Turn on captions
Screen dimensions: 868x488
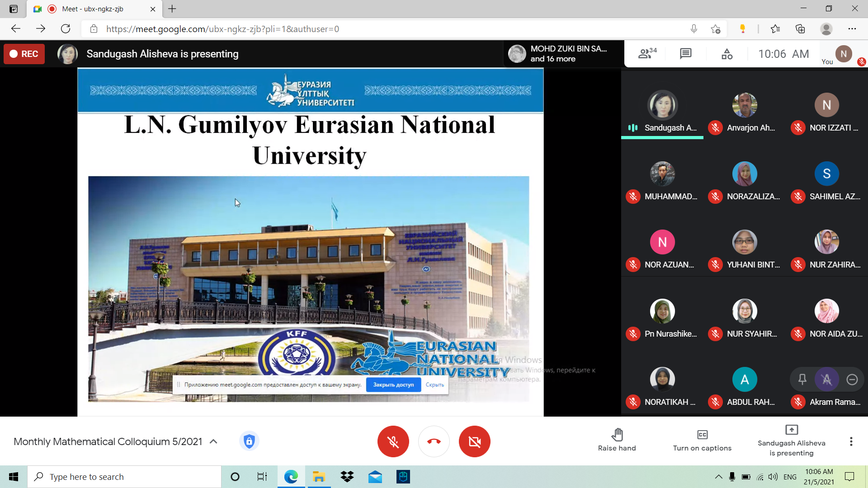point(702,440)
